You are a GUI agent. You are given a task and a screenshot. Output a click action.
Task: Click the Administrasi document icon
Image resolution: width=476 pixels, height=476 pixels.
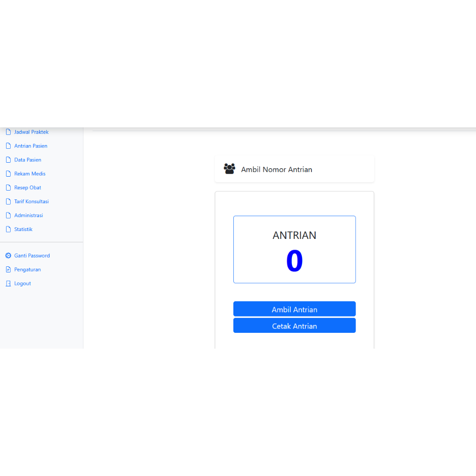click(x=8, y=215)
